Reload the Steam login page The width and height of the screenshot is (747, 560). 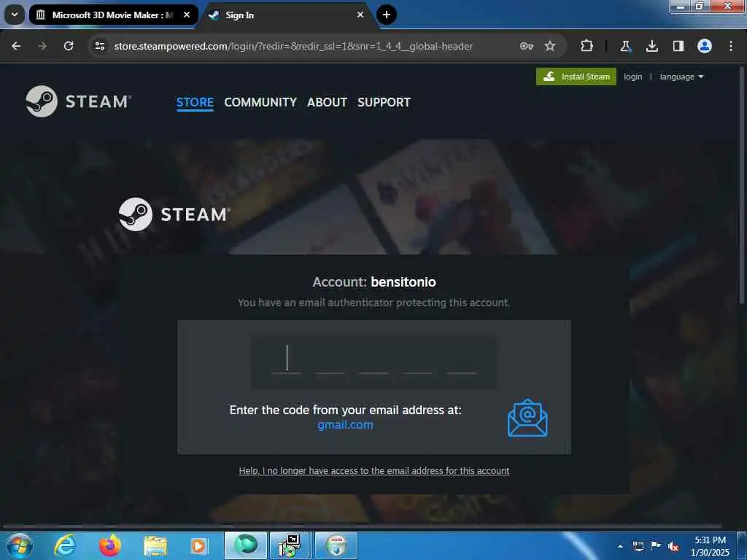tap(69, 46)
